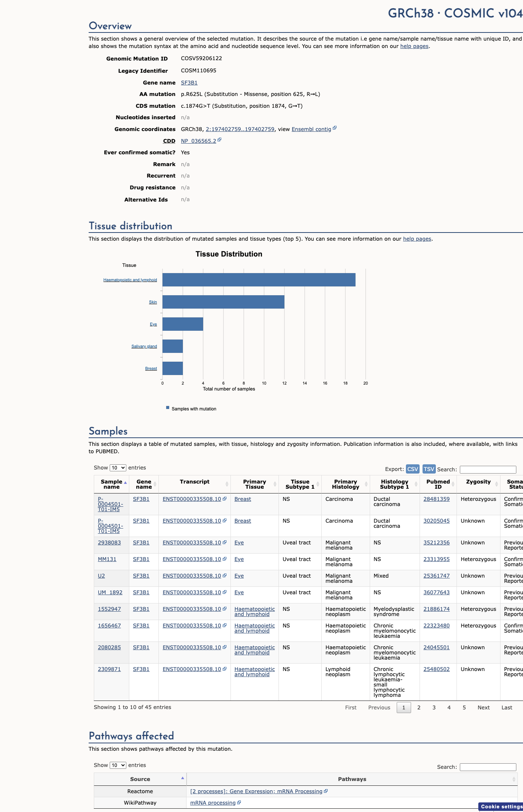Export the samples table as TSV

tap(429, 469)
